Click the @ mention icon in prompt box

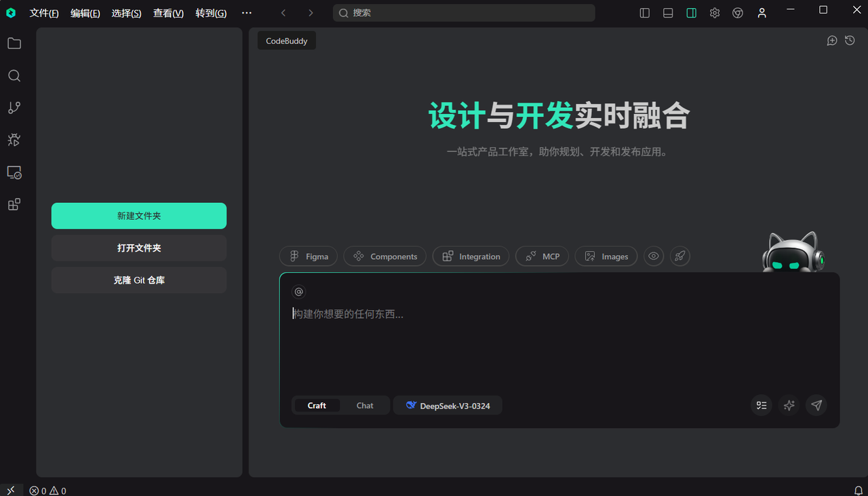point(299,292)
